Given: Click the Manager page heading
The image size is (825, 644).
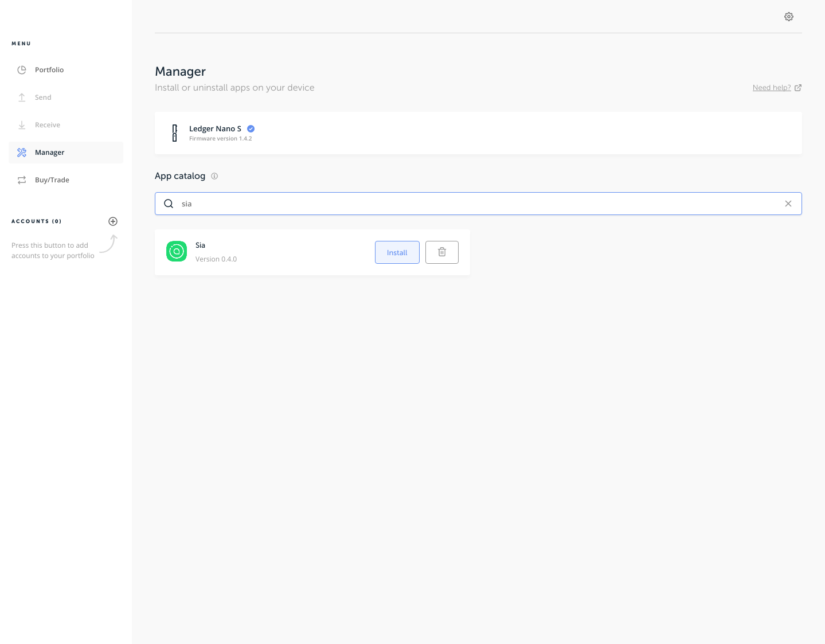Looking at the screenshot, I should click(x=180, y=72).
